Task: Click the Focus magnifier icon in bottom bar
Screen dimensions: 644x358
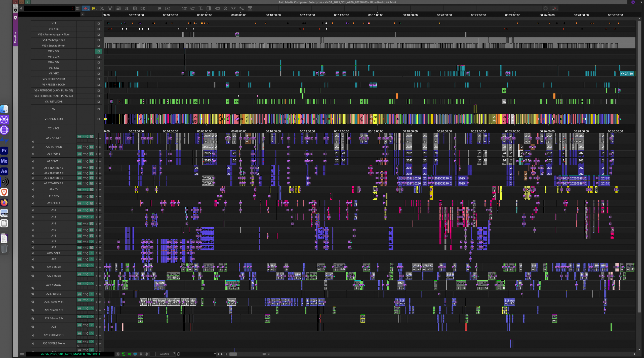Action: tap(179, 354)
